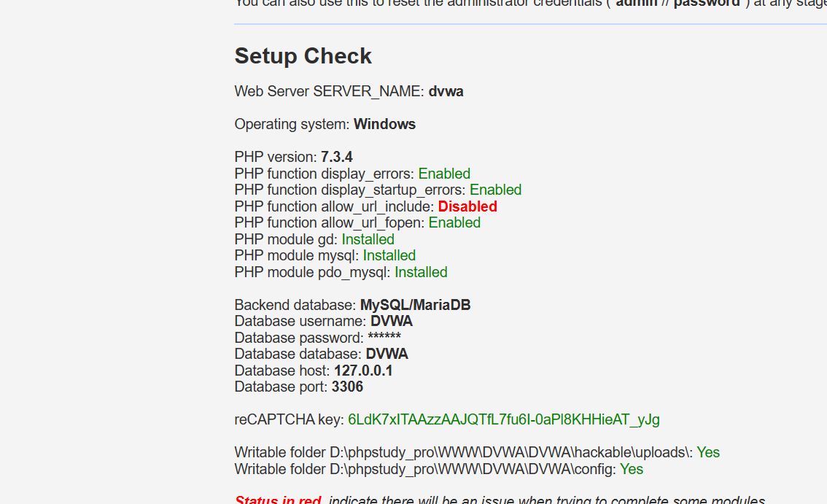The width and height of the screenshot is (827, 504).
Task: Click Enabled status of allow_url_fopen
Action: 454,222
